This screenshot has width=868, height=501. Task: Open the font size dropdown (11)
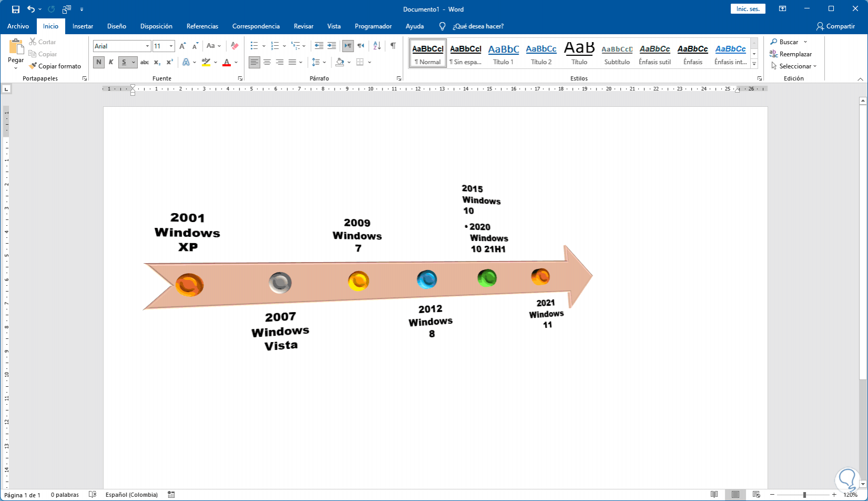point(171,46)
